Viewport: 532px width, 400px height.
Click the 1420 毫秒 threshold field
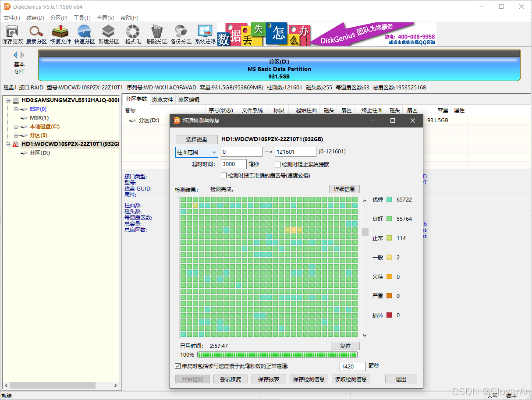pos(353,366)
